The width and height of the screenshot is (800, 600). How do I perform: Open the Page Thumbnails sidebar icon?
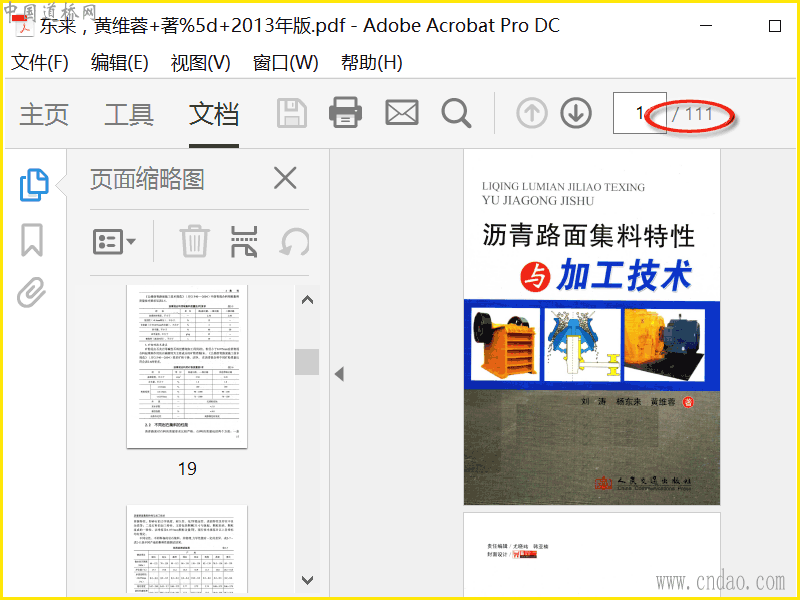[x=34, y=185]
